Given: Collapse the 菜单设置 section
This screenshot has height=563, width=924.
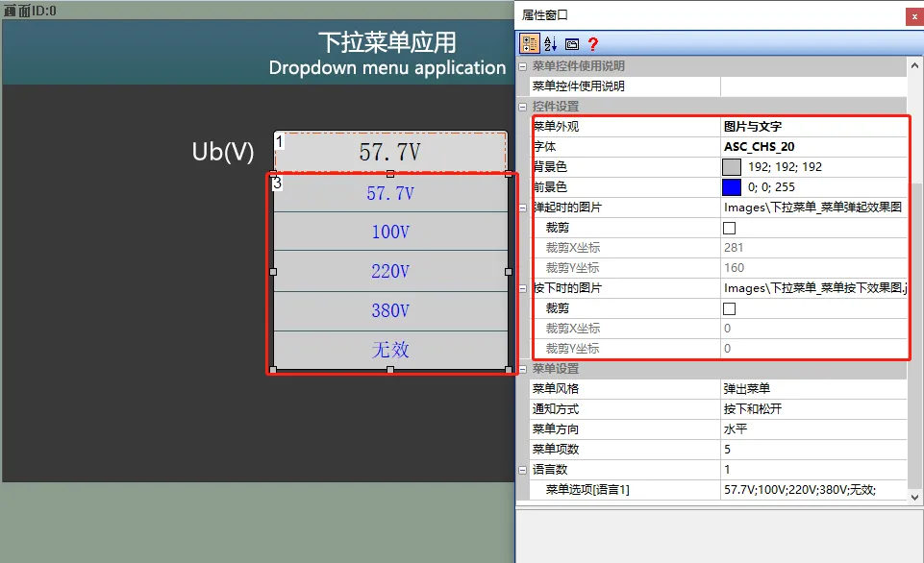Looking at the screenshot, I should tap(521, 369).
